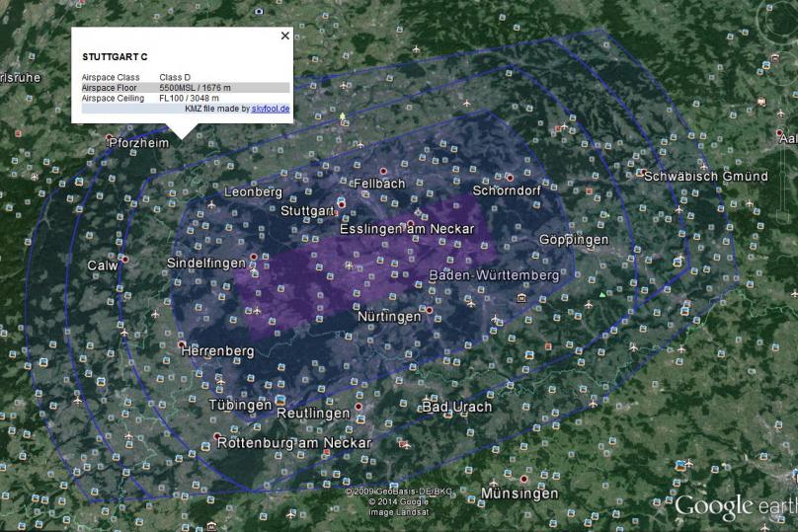The image size is (798, 532).
Task: Click the Schorndorf red city marker
Action: click(510, 178)
